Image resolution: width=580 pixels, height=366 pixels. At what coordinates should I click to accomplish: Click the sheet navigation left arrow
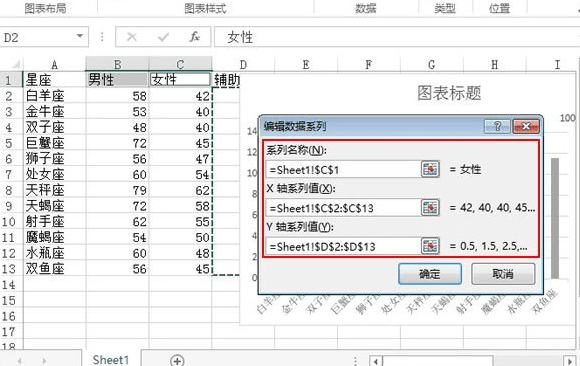[x=19, y=361]
